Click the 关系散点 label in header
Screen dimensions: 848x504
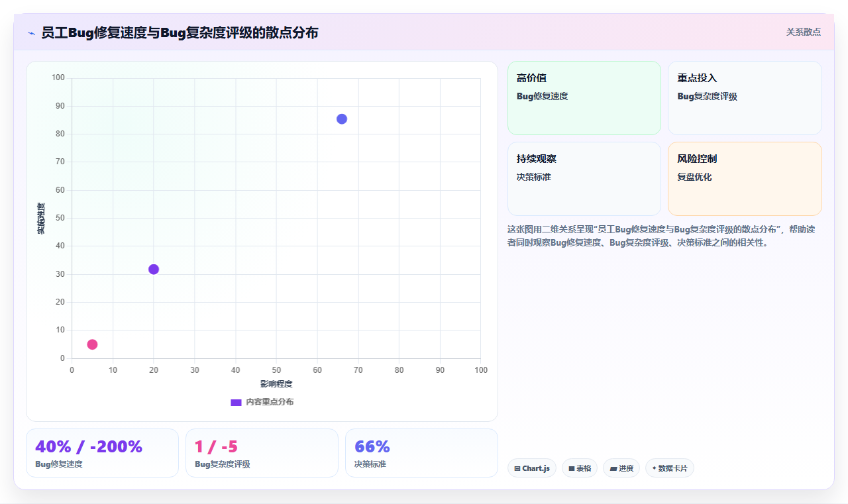(x=803, y=32)
